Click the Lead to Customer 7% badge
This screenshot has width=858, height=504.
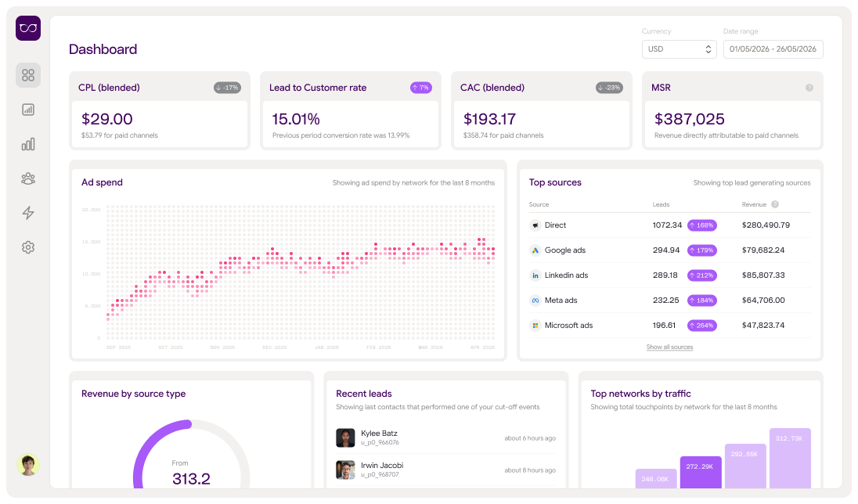pos(421,88)
